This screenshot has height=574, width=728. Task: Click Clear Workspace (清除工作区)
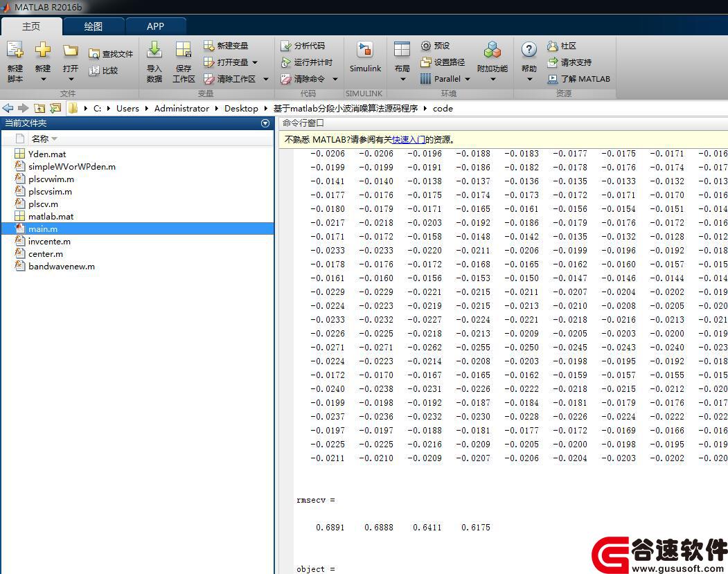[230, 79]
